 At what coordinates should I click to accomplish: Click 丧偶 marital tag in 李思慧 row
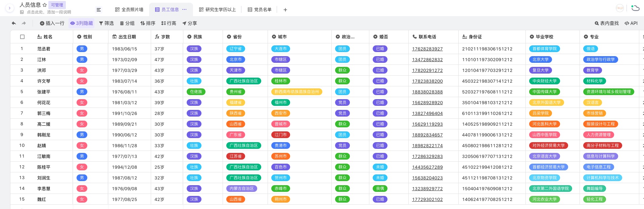(x=380, y=189)
